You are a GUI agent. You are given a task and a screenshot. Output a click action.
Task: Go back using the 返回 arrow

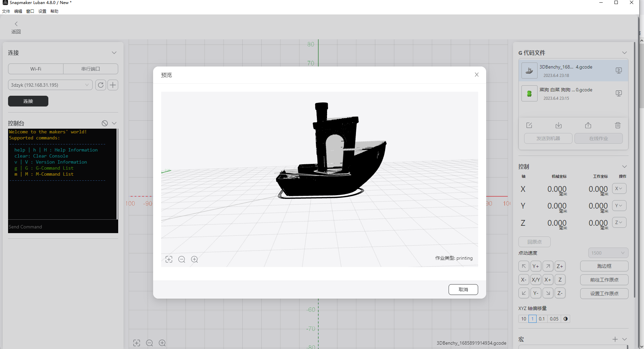pos(16,27)
